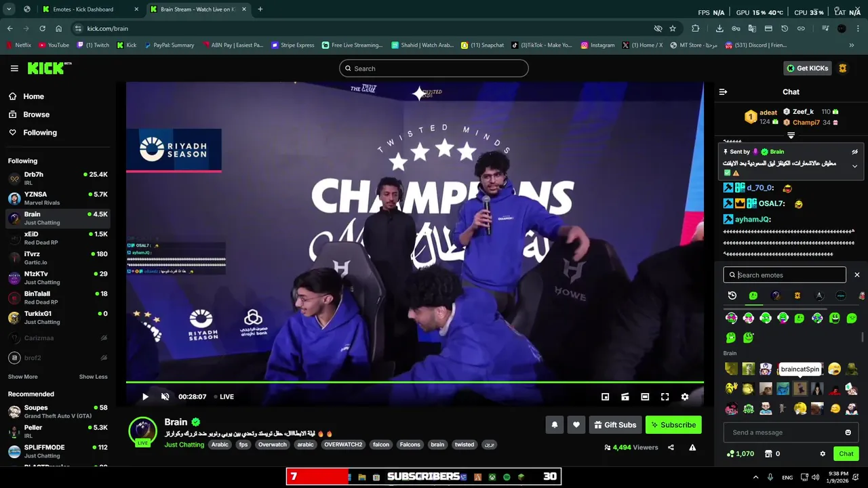This screenshot has height=488, width=868.
Task: Open the Browse sidebar item
Action: (36, 115)
